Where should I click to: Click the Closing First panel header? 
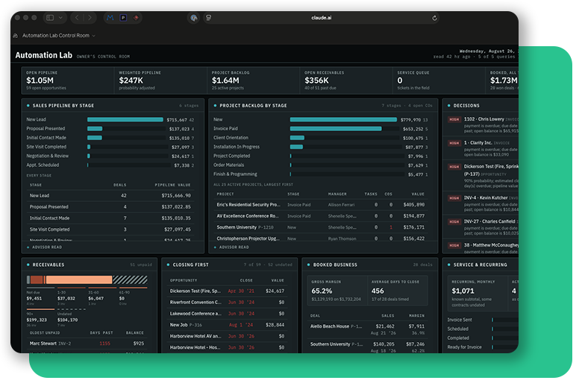pyautogui.click(x=190, y=265)
